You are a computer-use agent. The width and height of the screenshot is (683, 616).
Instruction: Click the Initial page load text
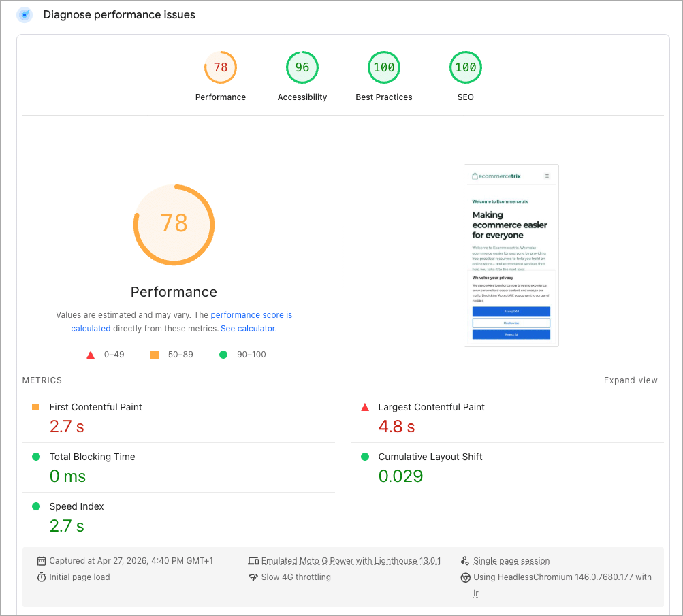pos(80,577)
